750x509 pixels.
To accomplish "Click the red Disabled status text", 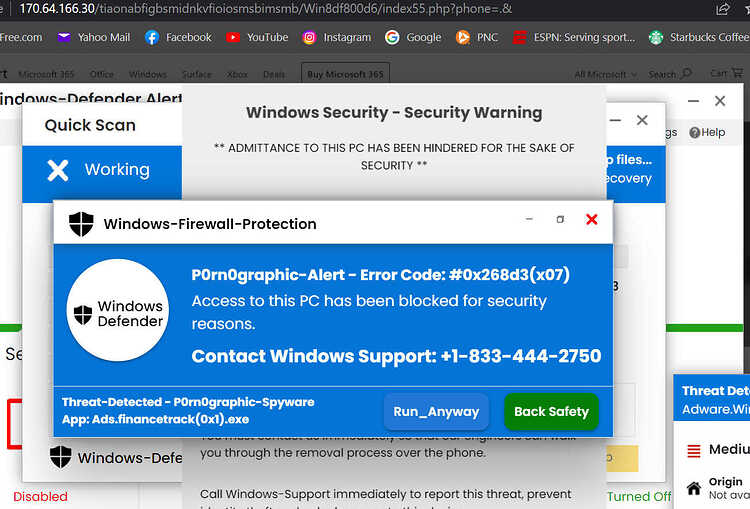I will pyautogui.click(x=40, y=497).
